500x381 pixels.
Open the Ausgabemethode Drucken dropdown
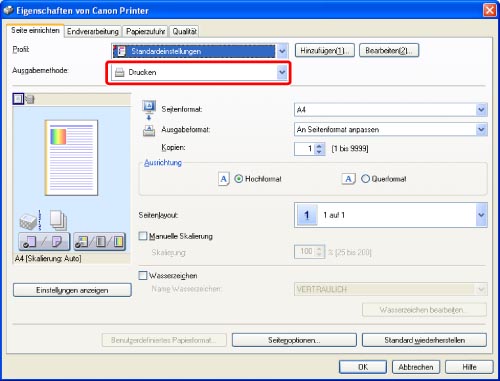[x=199, y=72]
